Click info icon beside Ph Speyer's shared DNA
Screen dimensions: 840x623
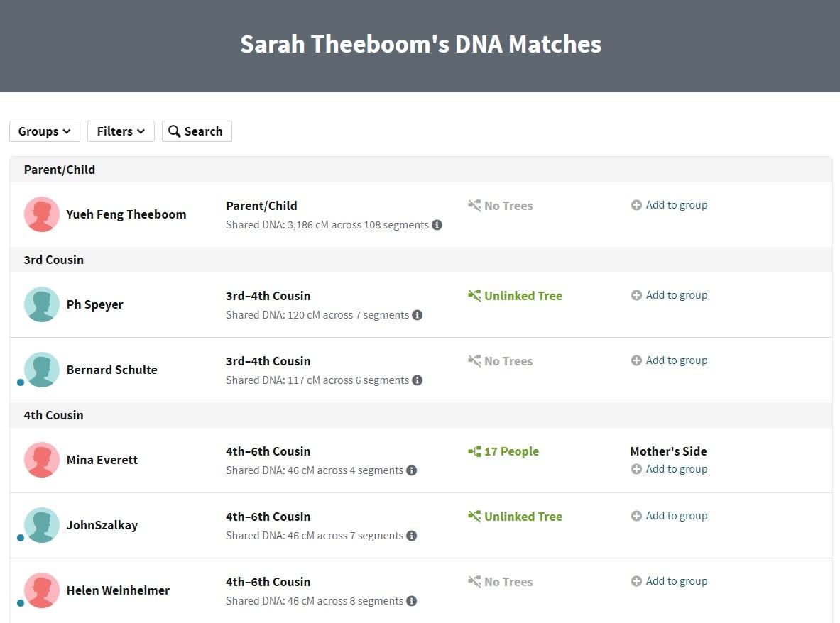[418, 315]
